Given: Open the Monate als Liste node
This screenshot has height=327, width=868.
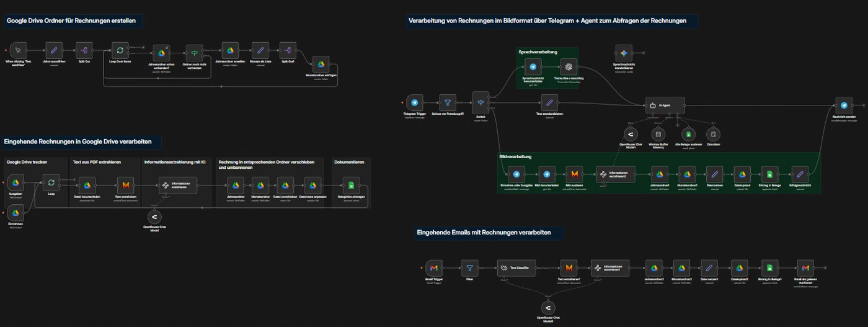Looking at the screenshot, I should coord(260,50).
